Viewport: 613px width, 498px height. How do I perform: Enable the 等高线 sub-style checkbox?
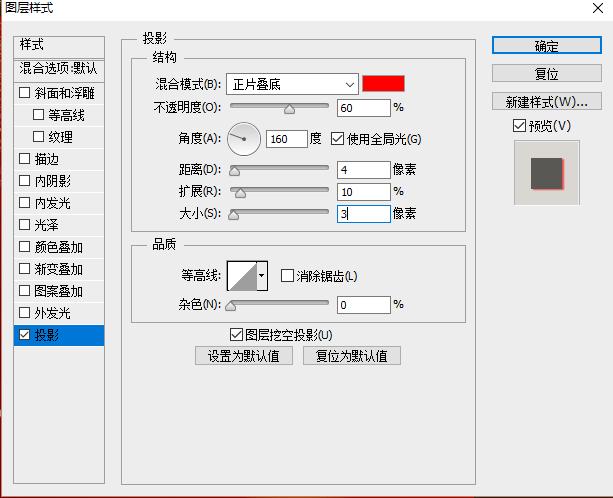pyautogui.click(x=38, y=115)
